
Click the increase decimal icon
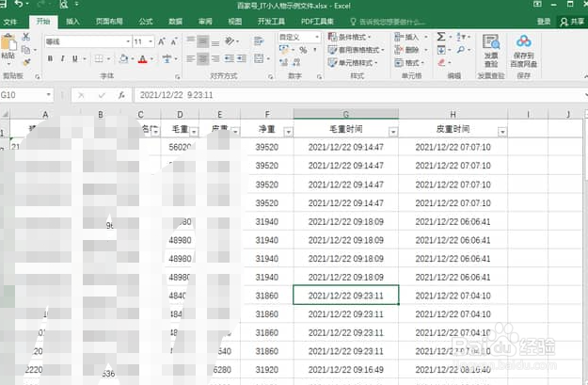coord(284,62)
